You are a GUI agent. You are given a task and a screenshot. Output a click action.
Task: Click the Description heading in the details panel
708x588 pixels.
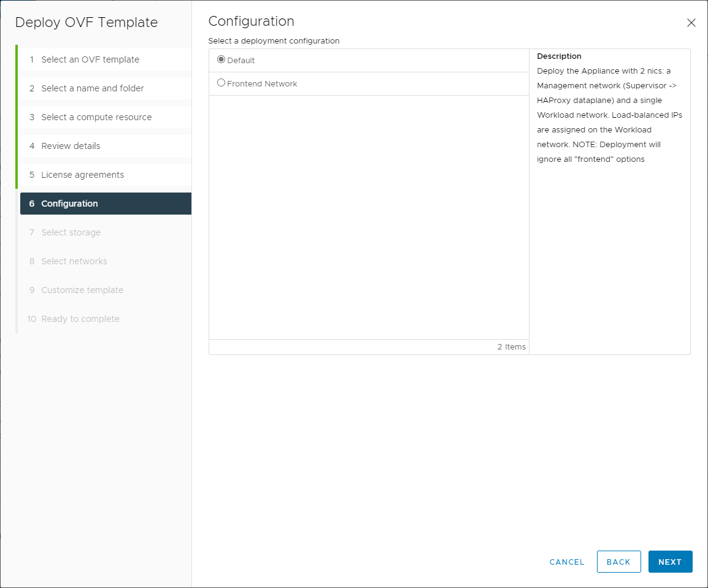[559, 56]
